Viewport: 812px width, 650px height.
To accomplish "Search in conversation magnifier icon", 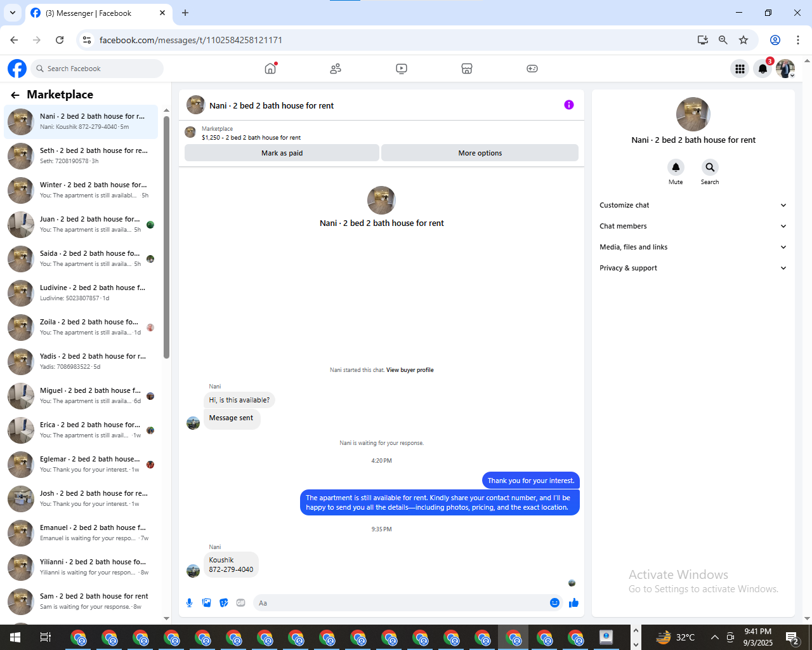I will 710,167.
